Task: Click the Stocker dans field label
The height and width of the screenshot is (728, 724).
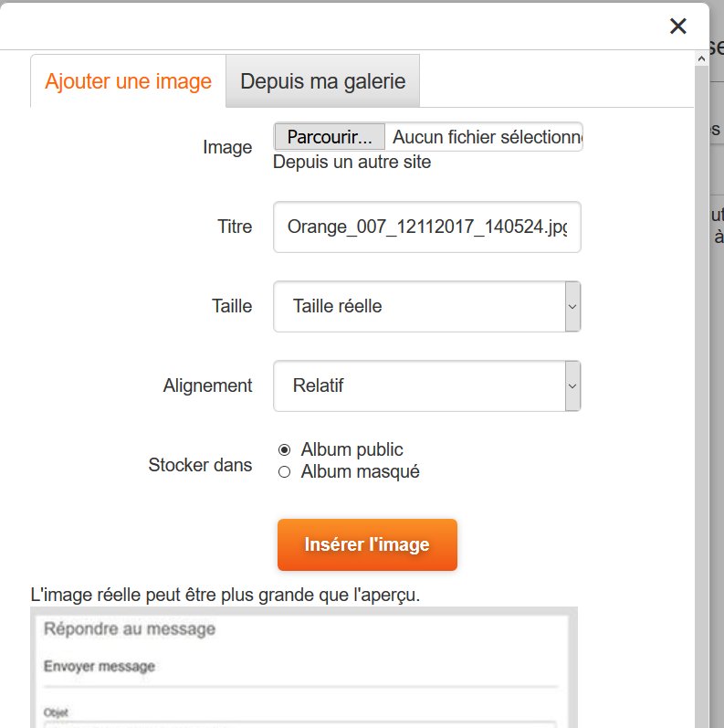Action: (200, 465)
